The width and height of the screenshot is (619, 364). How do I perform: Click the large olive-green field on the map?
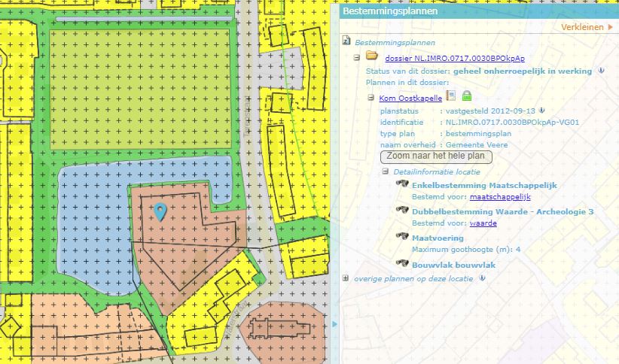[140, 89]
